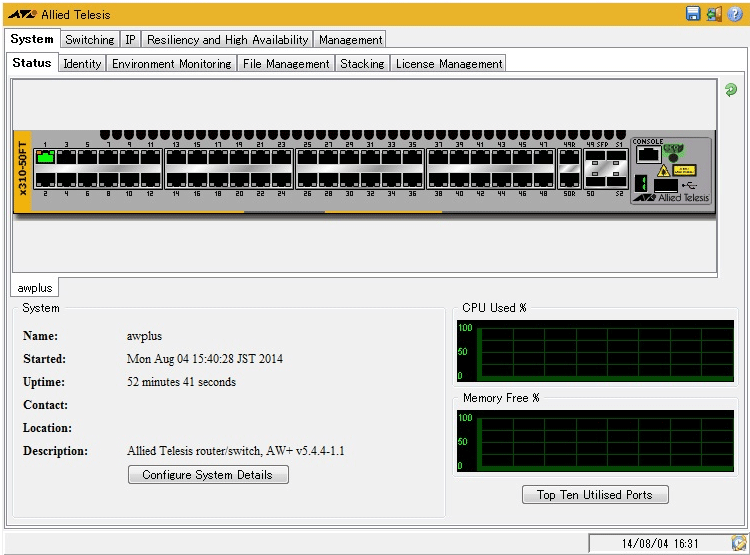Click the logout door icon
The image size is (750, 555).
pyautogui.click(x=713, y=14)
